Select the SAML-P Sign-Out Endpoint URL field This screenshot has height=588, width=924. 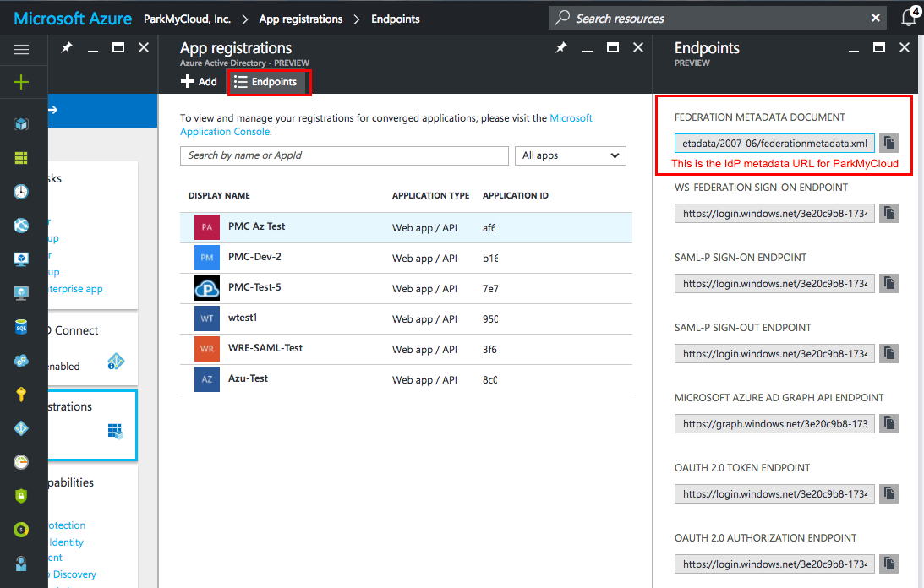pos(774,353)
